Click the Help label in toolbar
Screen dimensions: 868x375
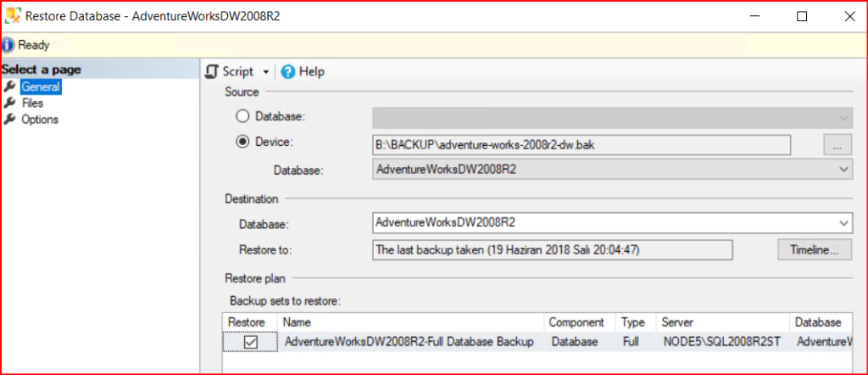pos(312,71)
